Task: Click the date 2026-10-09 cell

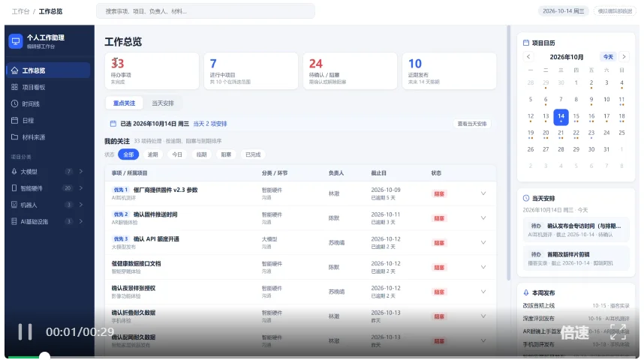Action: [x=386, y=190]
